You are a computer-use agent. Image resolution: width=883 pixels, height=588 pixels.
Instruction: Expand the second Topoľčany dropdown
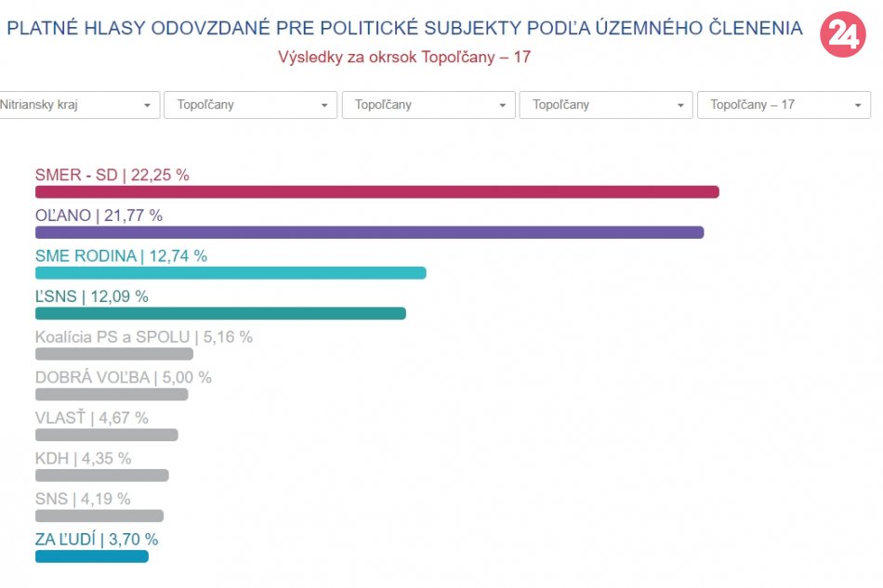[x=250, y=105]
